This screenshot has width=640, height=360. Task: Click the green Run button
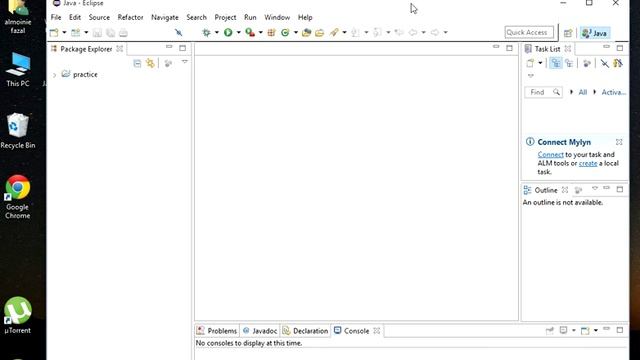pos(228,33)
